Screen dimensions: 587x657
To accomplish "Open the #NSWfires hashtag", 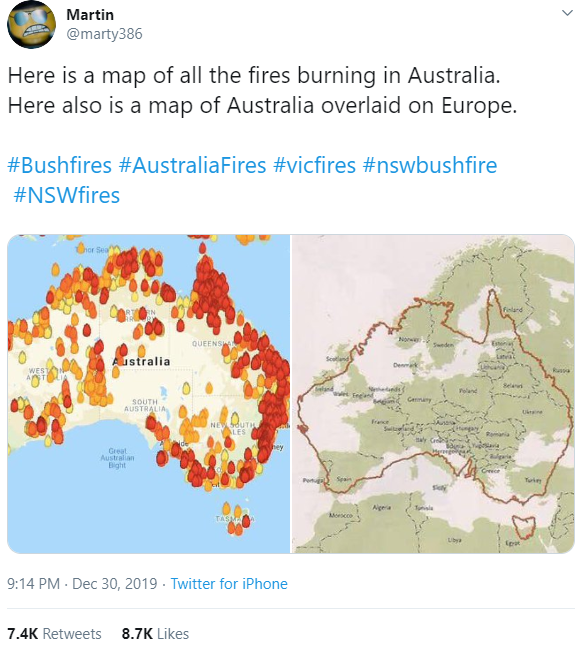I will (67, 196).
